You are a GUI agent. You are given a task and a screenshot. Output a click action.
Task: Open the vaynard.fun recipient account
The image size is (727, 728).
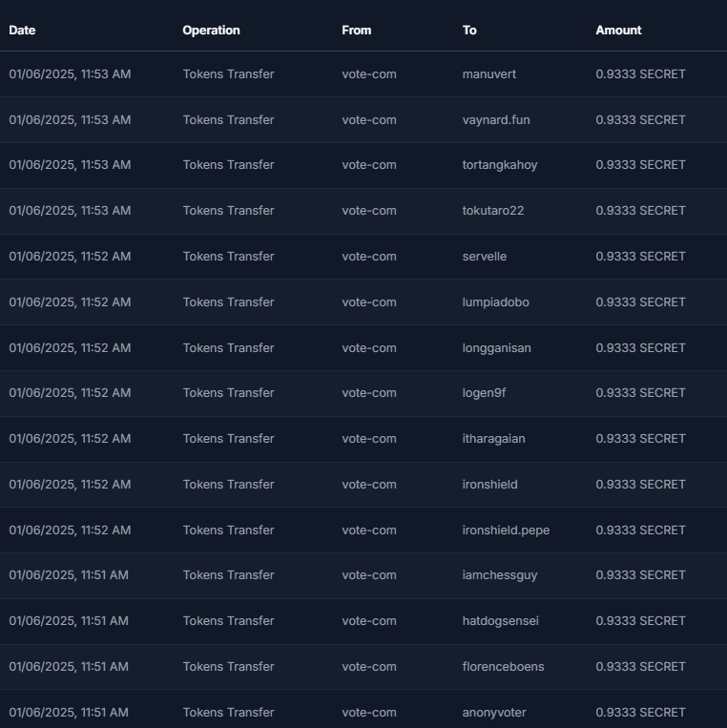(496, 120)
